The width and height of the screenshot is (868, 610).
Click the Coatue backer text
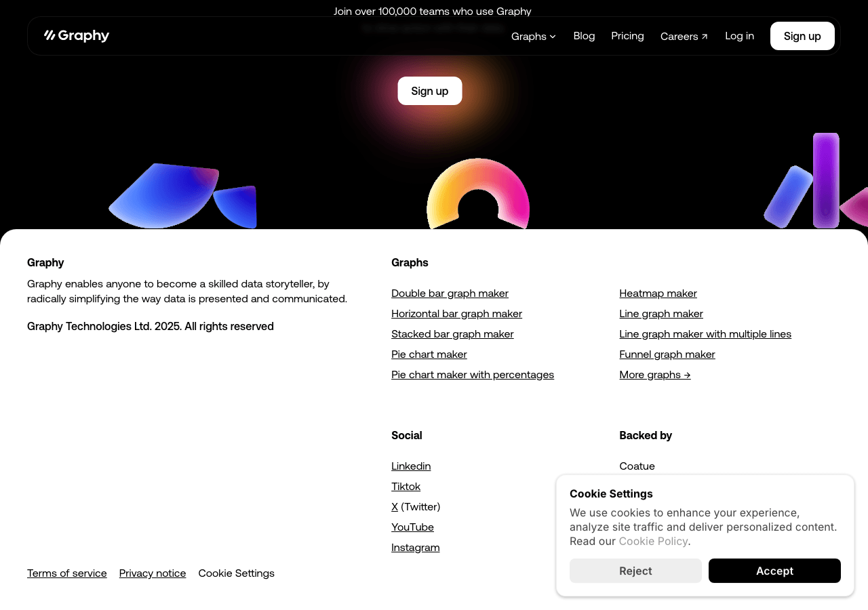(637, 466)
